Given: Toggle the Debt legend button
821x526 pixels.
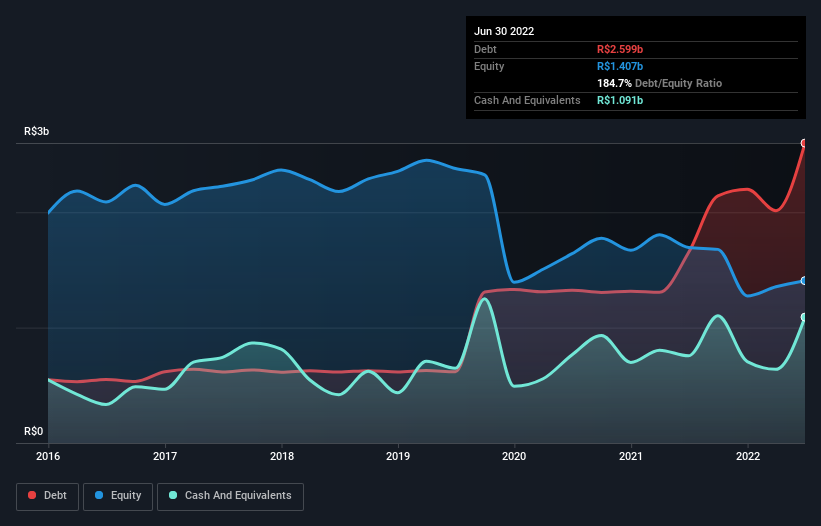Looking at the screenshot, I should pos(48,496).
